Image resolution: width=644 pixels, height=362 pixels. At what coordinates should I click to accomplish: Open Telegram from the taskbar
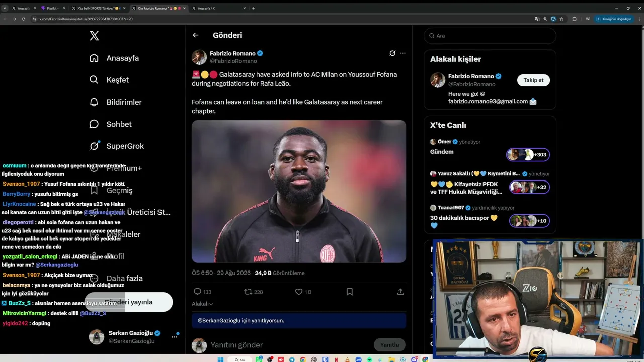click(x=292, y=359)
